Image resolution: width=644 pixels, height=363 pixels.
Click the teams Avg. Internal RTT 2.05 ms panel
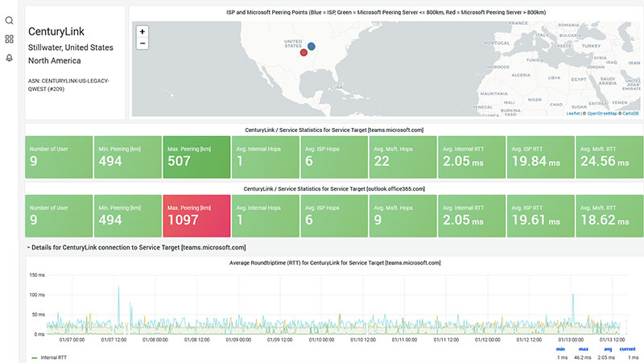pyautogui.click(x=472, y=157)
